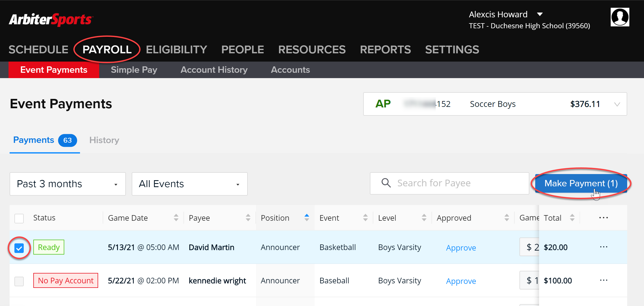Expand the Soccer Boys account selector chevron

point(617,104)
